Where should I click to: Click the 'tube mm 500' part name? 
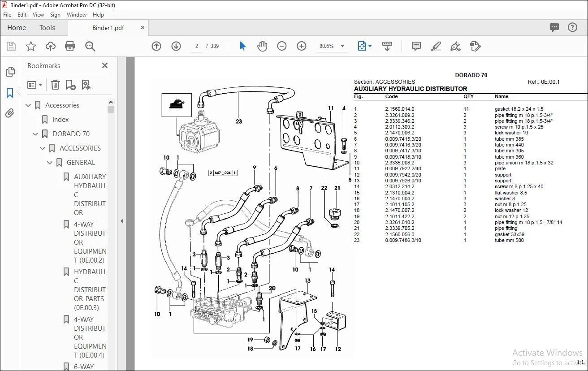coord(509,240)
